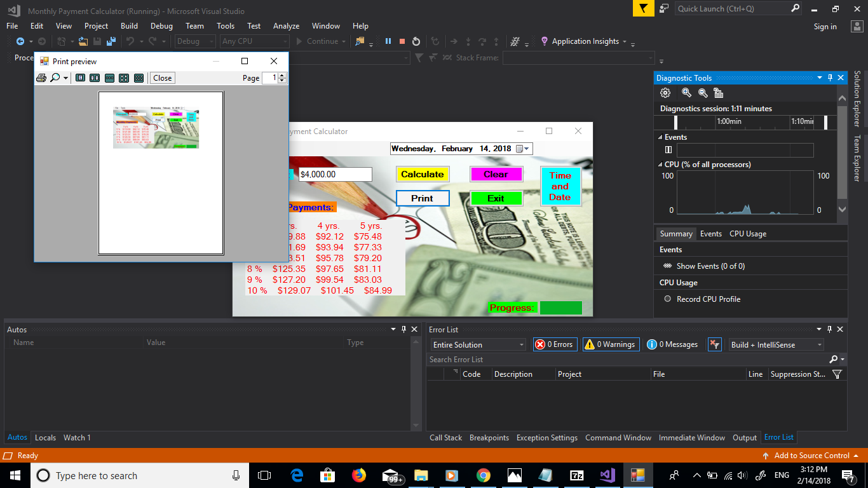Screen dimensions: 868x488
Task: Select the one-page view icon
Action: click(81, 78)
